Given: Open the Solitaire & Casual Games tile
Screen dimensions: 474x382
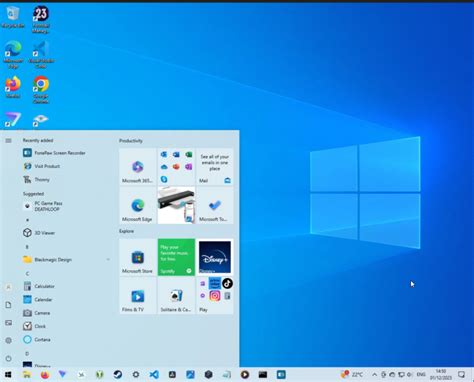Looking at the screenshot, I should pyautogui.click(x=176, y=296).
